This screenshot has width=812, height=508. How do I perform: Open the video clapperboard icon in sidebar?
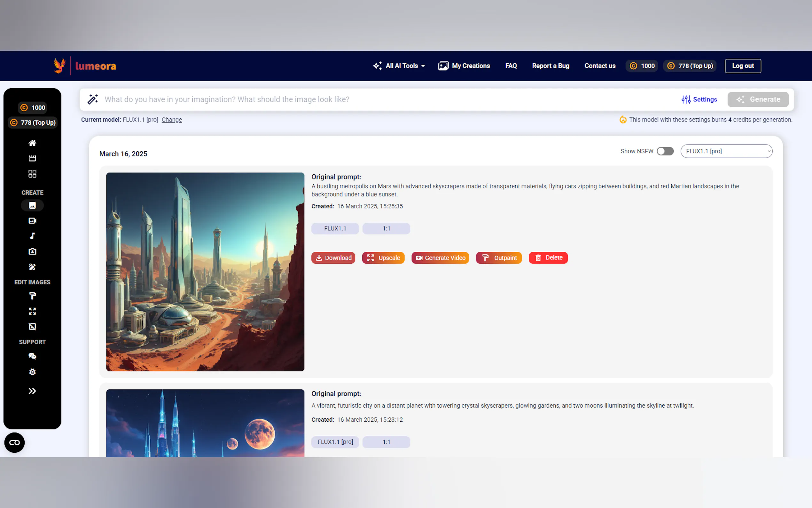[x=32, y=158]
